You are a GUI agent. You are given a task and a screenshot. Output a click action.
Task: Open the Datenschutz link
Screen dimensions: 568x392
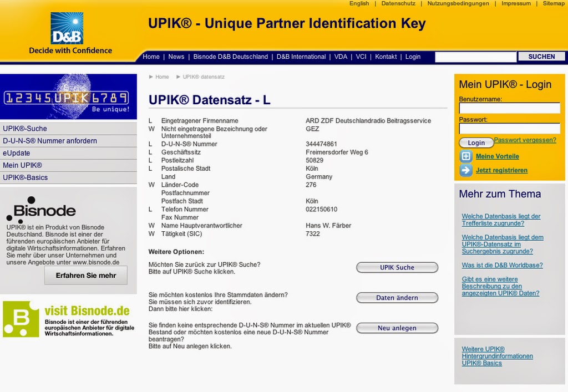(x=398, y=3)
